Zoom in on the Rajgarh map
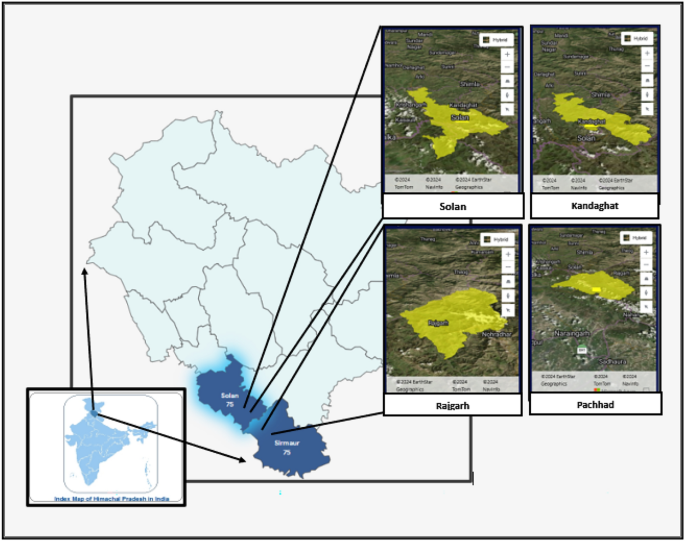 tap(508, 254)
